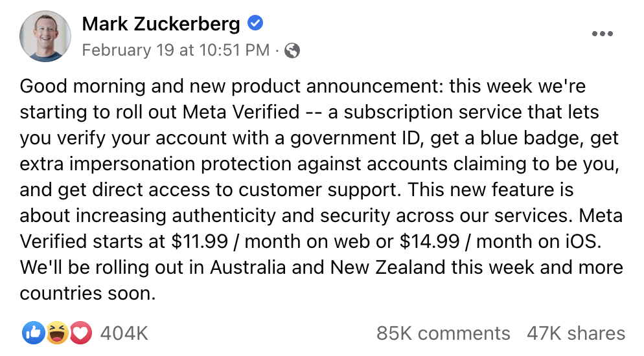Open the three-dot post options menu
Viewport: 644px width, 356px height.
point(603,34)
